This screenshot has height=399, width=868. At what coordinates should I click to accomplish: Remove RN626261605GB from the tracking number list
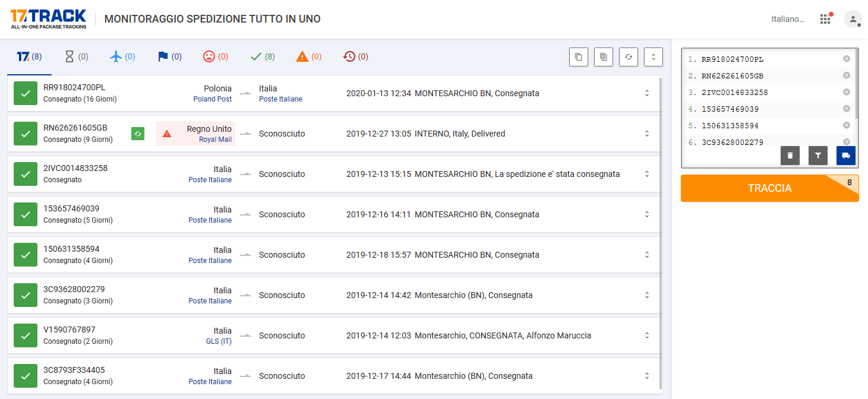click(x=846, y=75)
